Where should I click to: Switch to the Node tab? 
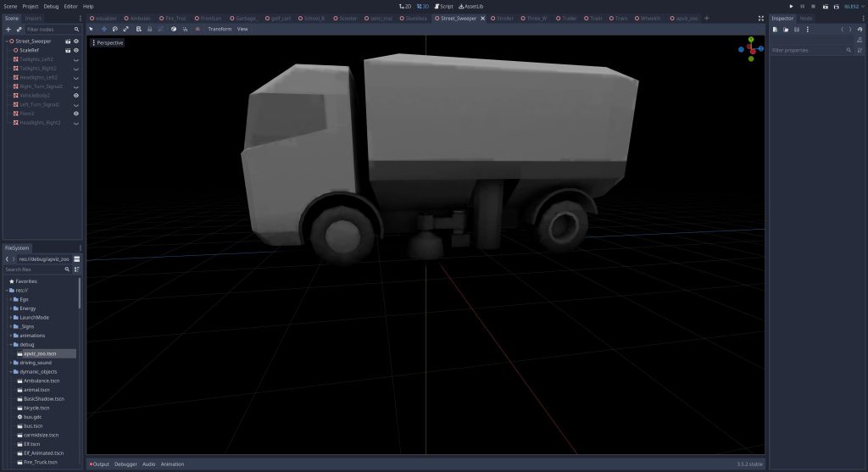[x=806, y=18]
